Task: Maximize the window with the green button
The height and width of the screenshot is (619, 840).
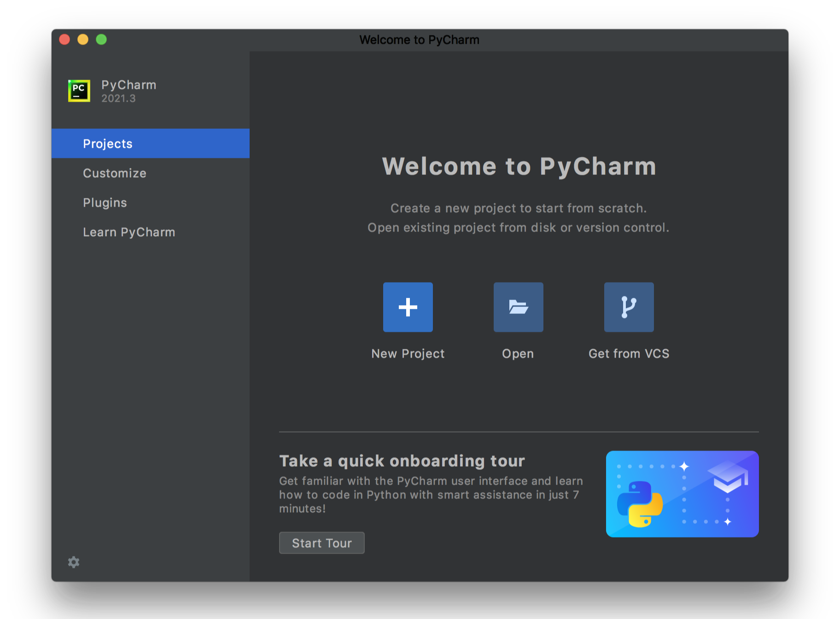Action: click(101, 40)
